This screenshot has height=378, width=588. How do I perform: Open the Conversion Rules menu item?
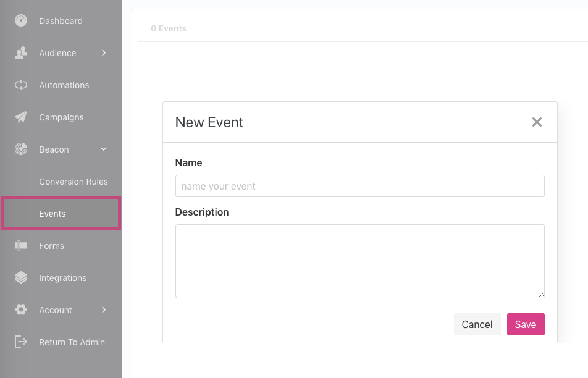pyautogui.click(x=73, y=182)
